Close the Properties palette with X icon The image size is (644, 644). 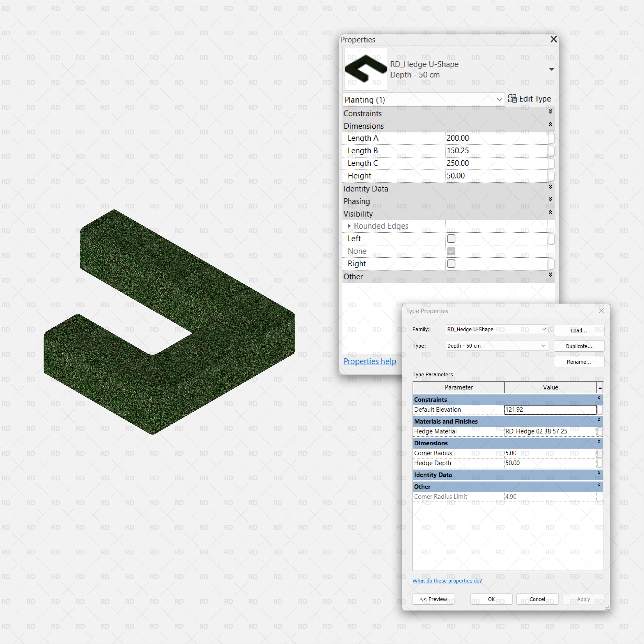click(553, 39)
